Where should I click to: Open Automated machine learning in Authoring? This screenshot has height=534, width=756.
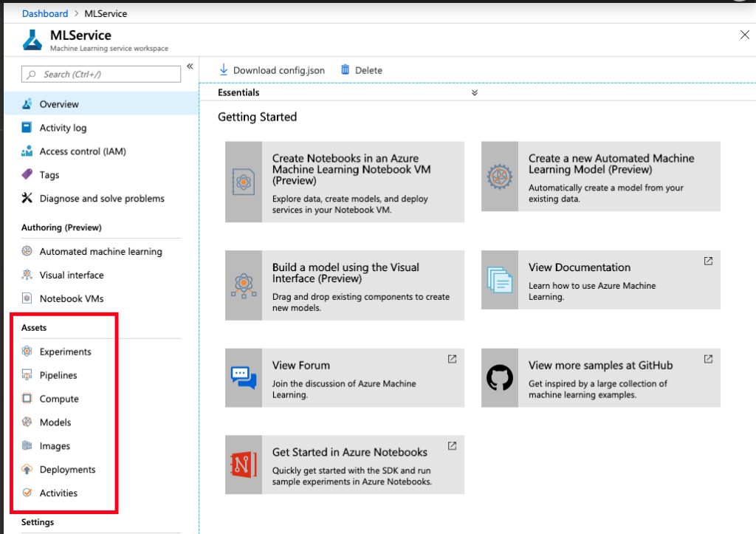(101, 251)
